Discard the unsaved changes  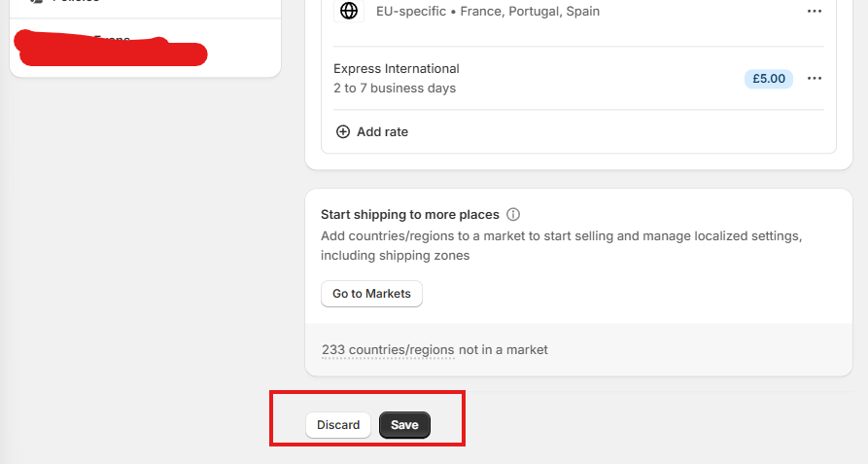tap(337, 425)
